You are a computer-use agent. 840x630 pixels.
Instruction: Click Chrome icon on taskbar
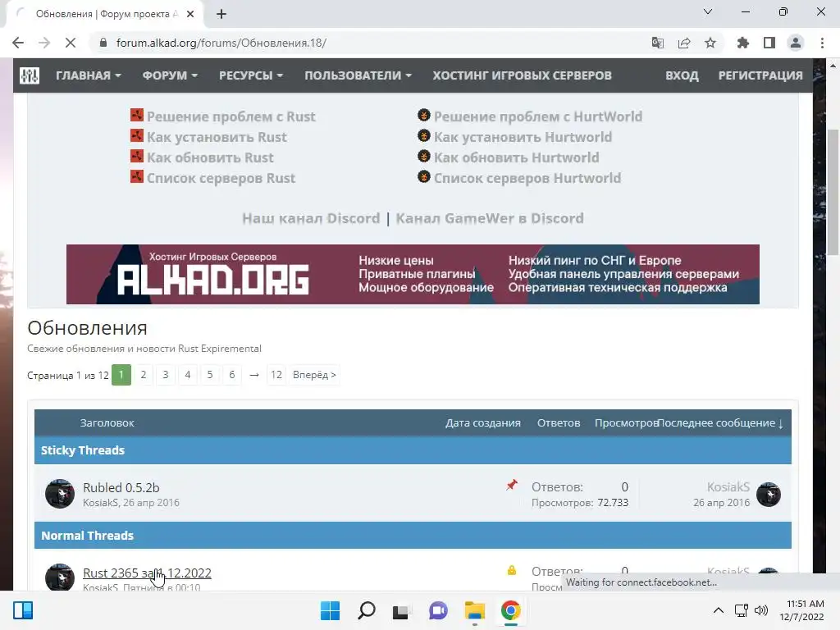510,610
